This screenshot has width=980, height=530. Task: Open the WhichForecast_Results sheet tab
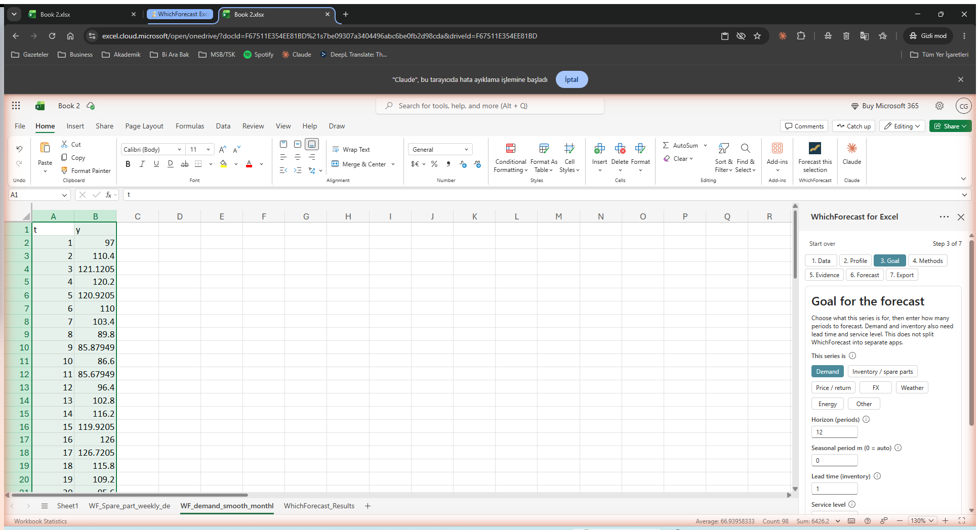(x=319, y=506)
